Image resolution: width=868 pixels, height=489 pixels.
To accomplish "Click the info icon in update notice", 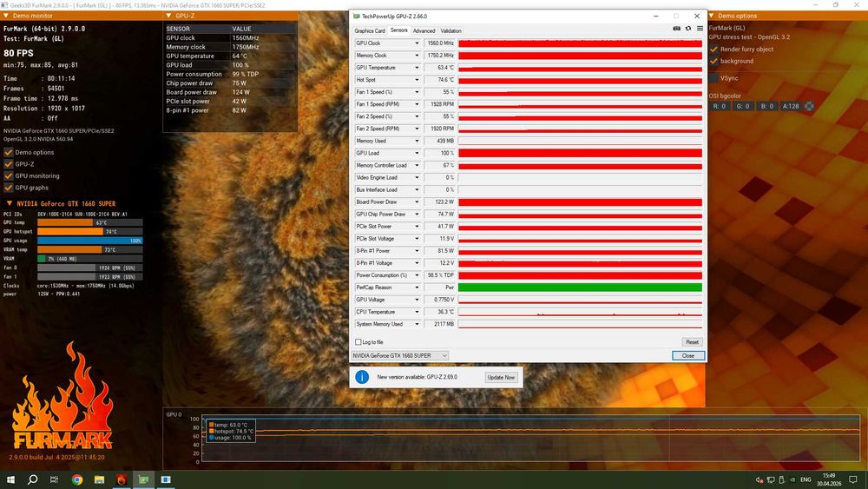I will [x=362, y=377].
